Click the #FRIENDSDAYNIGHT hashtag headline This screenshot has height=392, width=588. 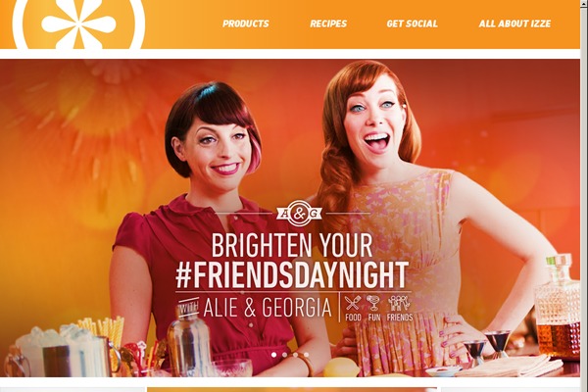292,274
